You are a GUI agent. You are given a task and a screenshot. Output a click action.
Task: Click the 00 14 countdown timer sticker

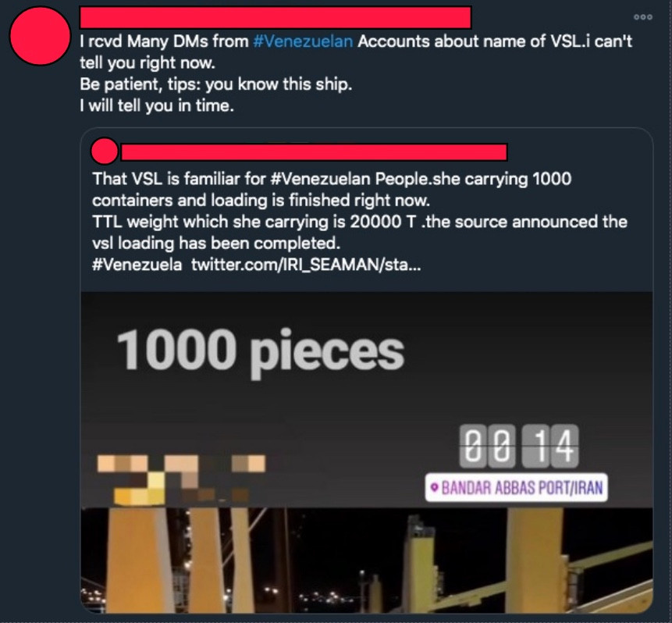pos(519,446)
